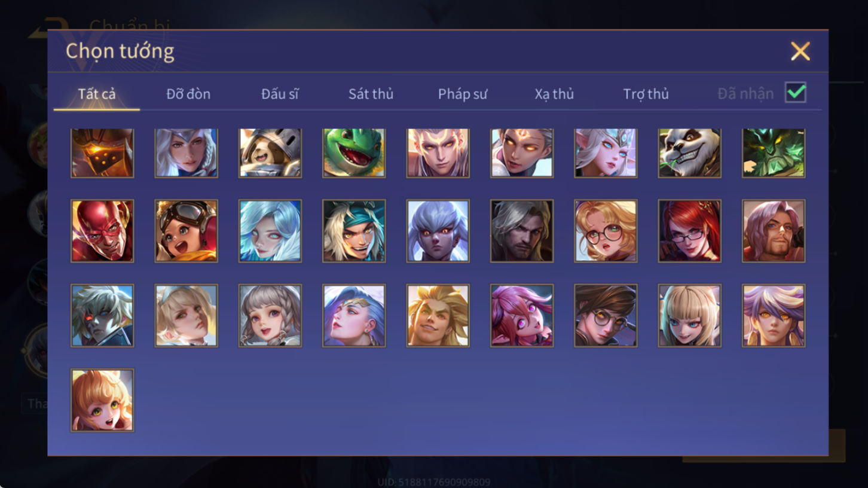868x488 pixels.
Task: Toggle the Đã nhận checkbox
Action: 796,93
